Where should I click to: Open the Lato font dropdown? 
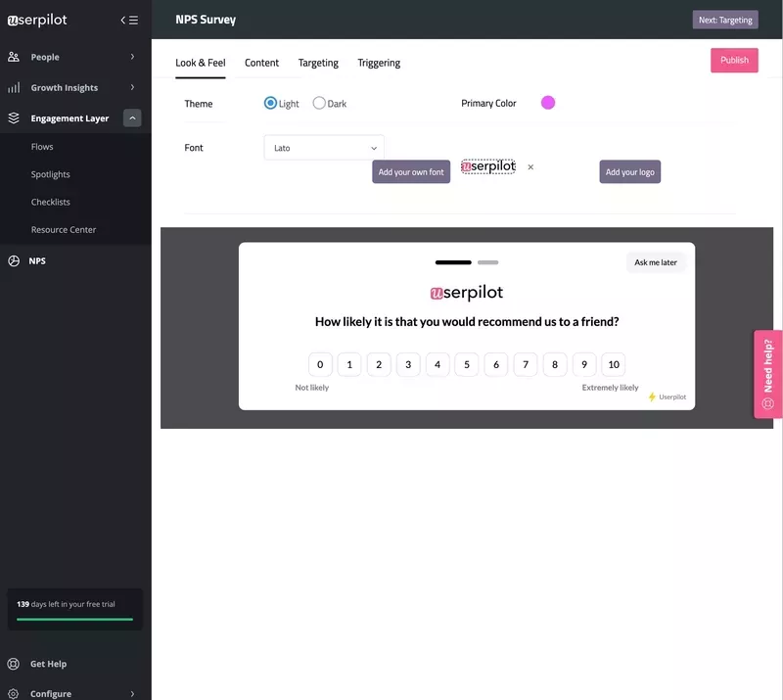(324, 148)
